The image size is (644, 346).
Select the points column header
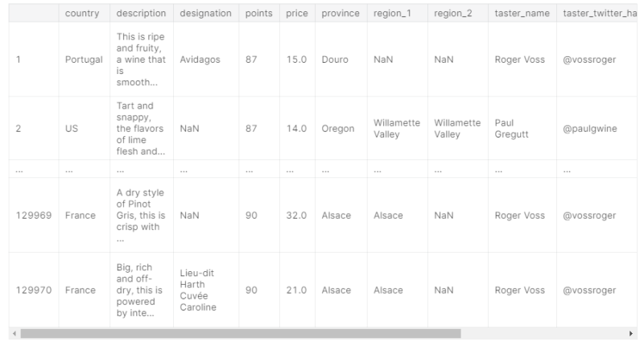[258, 14]
